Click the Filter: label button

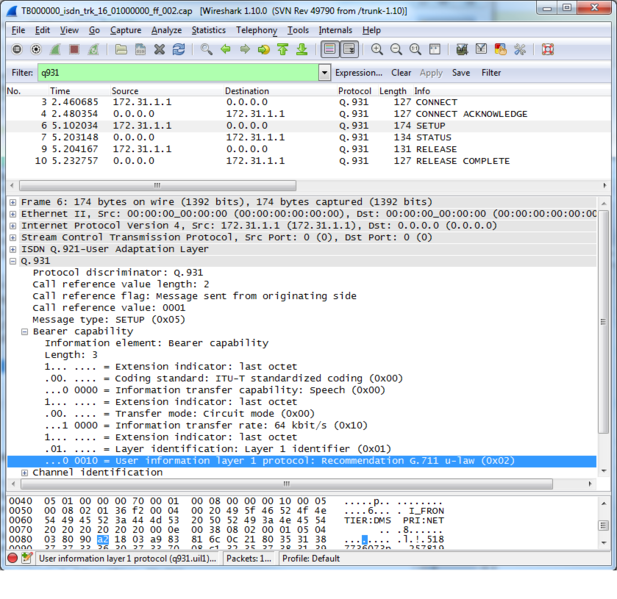(22, 73)
